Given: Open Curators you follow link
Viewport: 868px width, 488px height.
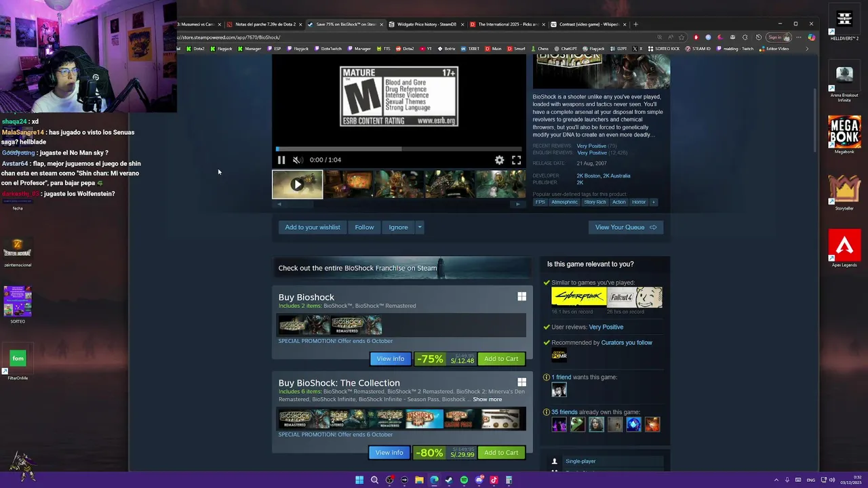Looking at the screenshot, I should click(627, 342).
